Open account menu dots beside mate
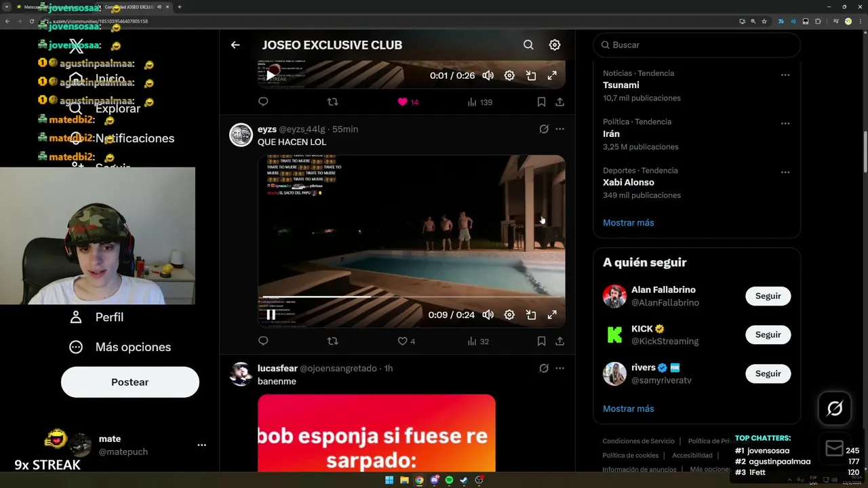This screenshot has width=868, height=488. click(201, 445)
